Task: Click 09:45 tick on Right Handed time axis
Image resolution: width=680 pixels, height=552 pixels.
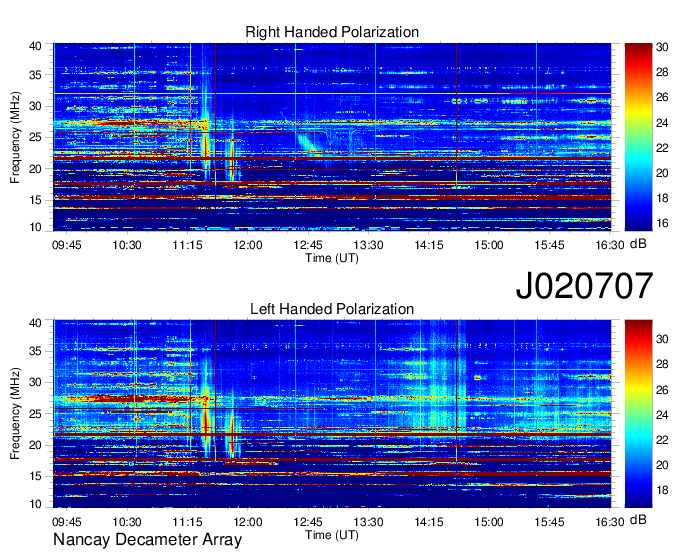Action: [67, 245]
